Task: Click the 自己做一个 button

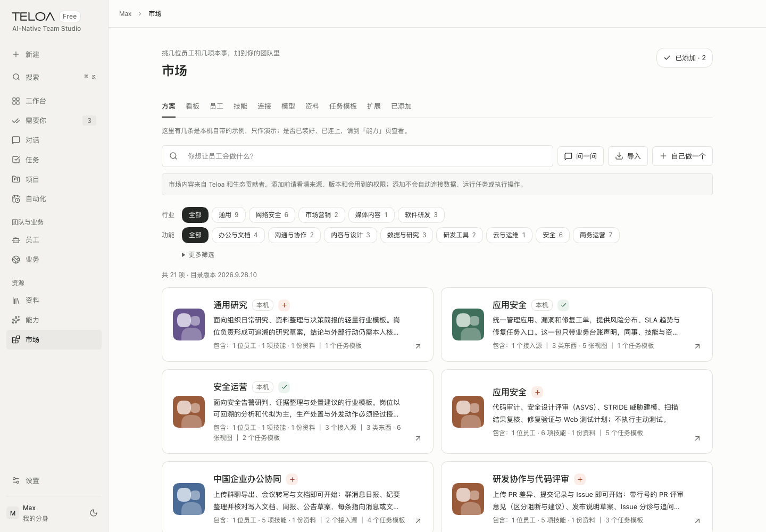Action: (x=682, y=156)
